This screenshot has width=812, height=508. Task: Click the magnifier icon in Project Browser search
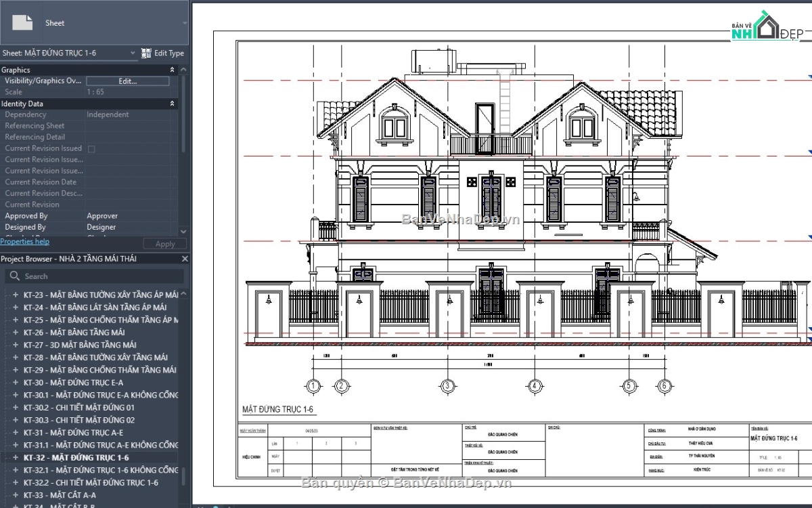(14, 276)
